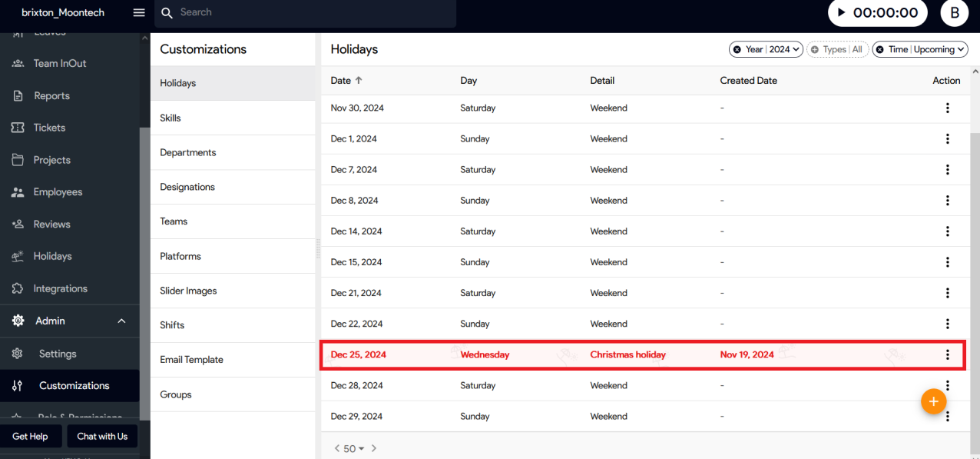Click the orange add holiday button
Image resolution: width=980 pixels, height=459 pixels.
[933, 401]
